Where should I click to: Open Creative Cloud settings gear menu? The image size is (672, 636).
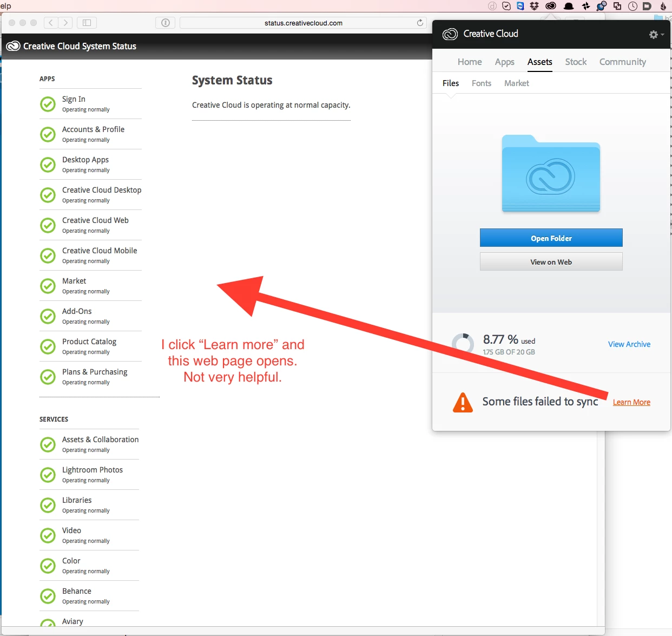(x=656, y=34)
